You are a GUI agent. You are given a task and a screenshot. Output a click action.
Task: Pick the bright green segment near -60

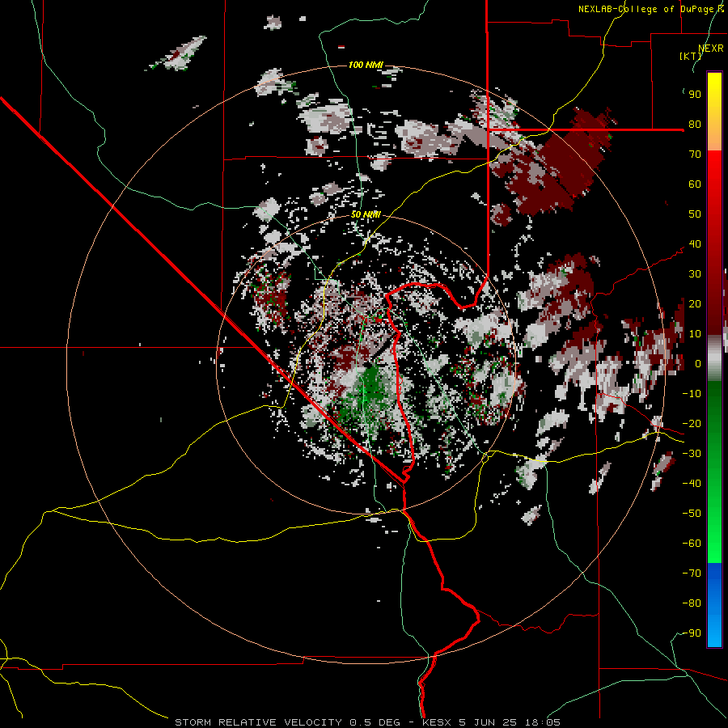point(714,544)
